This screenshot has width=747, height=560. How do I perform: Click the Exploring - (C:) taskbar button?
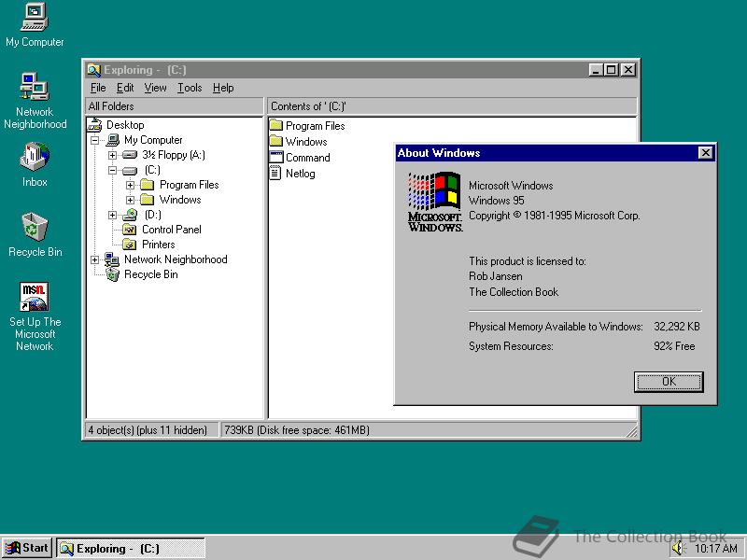coord(131,548)
